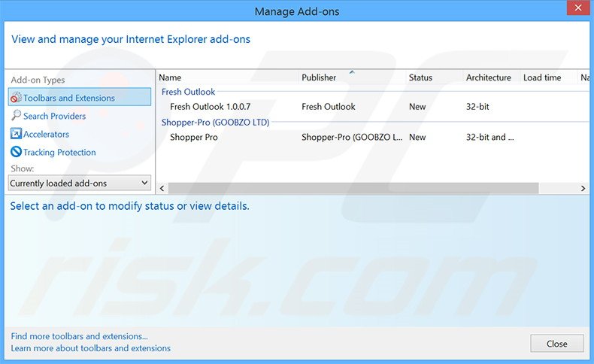Click the Accelerators arrow icon

tap(16, 133)
